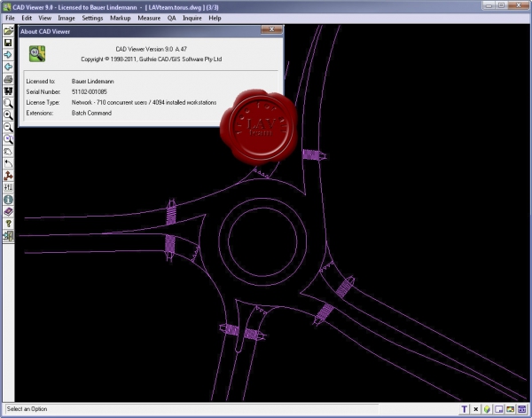The height and width of the screenshot is (418, 532).
Task: Click the purple book icon
Action: point(8,212)
